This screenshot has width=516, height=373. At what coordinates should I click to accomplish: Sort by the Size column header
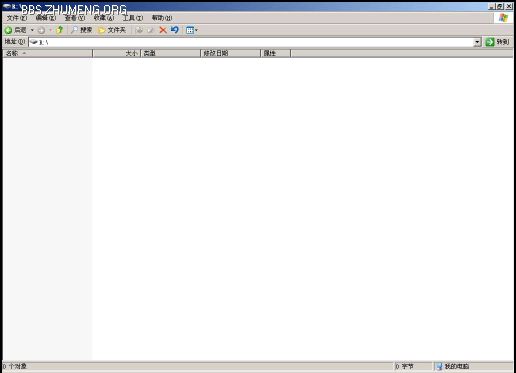coord(117,53)
